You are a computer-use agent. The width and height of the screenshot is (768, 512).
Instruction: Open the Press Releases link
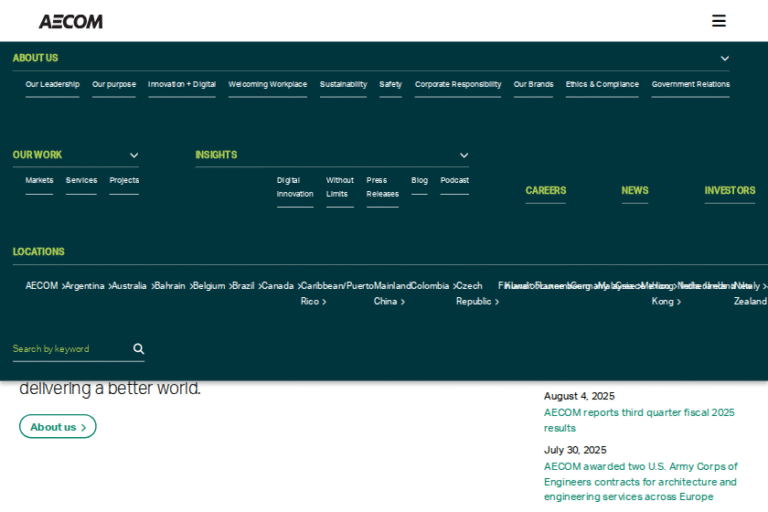382,187
